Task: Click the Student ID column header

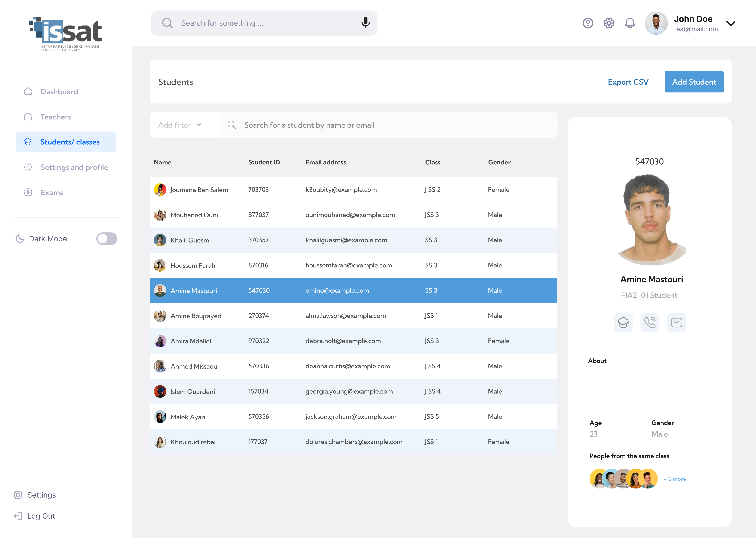Action: pyautogui.click(x=264, y=162)
